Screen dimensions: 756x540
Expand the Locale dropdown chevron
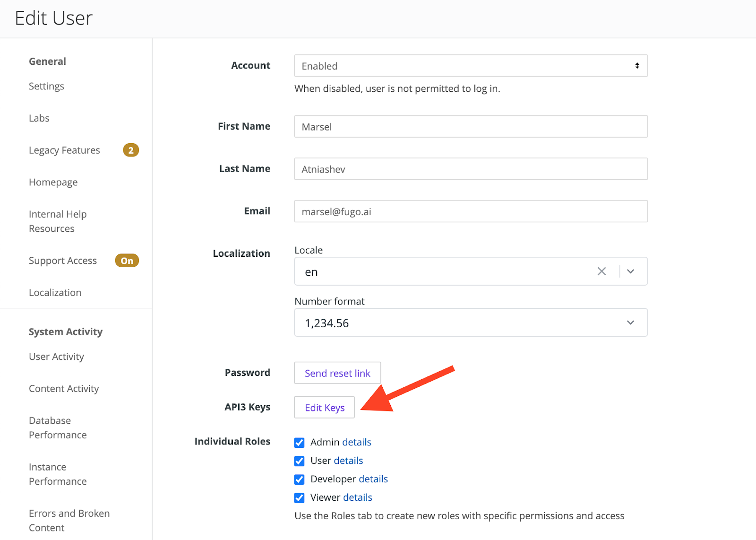tap(630, 271)
